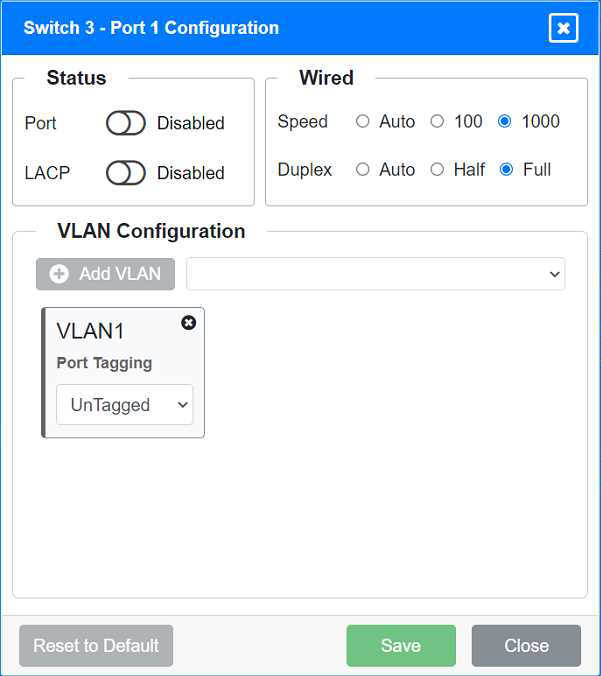The image size is (601, 676).
Task: Select Speed 1000 radio button
Action: point(505,121)
